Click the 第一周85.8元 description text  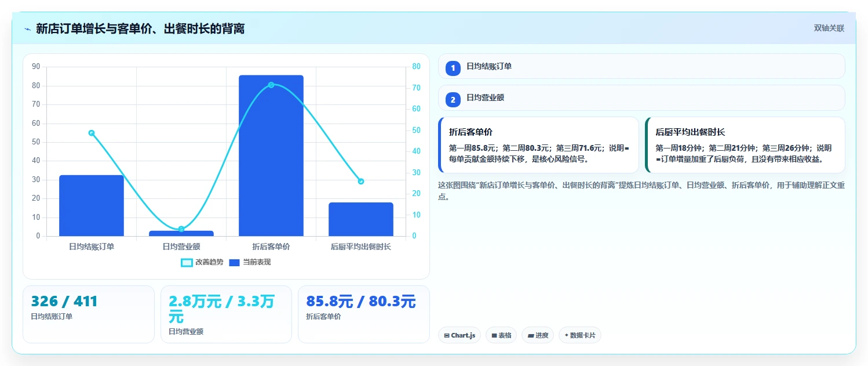coord(539,153)
